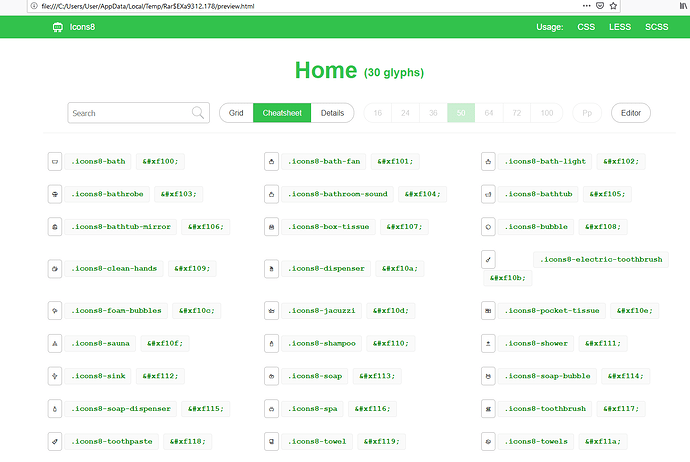Click the icons8-box-tissue glyph icon

pos(272,227)
